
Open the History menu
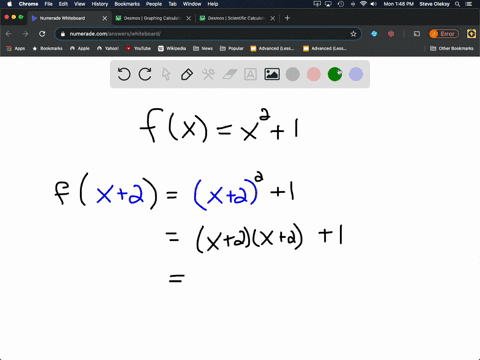click(100, 4)
